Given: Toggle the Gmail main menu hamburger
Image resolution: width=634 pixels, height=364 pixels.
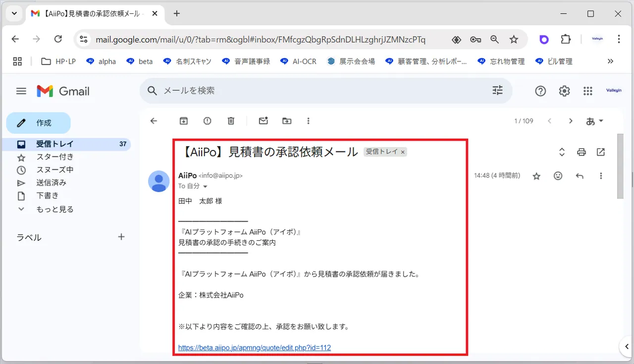Looking at the screenshot, I should point(21,91).
